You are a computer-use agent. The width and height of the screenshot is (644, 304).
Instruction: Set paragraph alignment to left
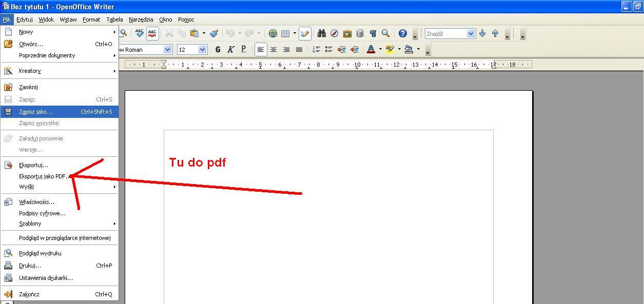pos(261,49)
